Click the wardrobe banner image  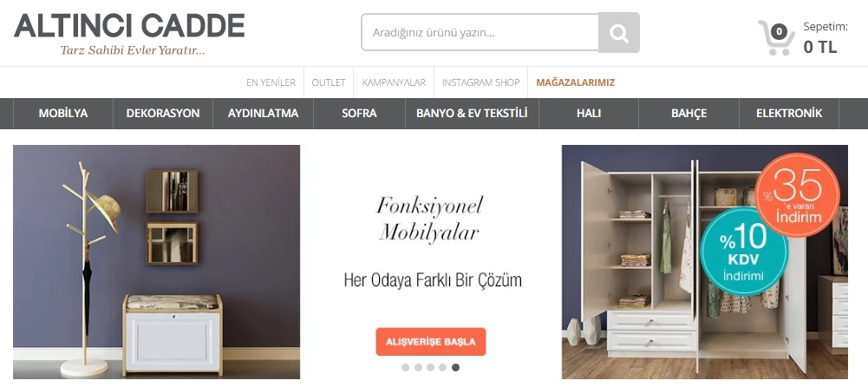pos(704,262)
